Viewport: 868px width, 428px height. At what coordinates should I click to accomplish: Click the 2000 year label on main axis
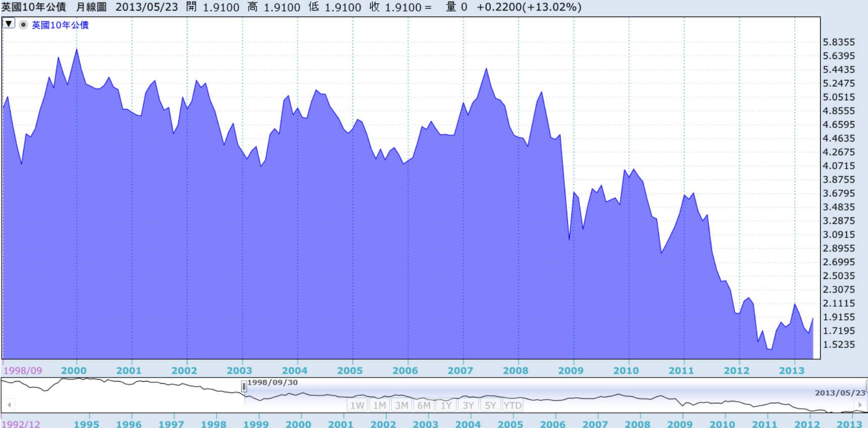pos(74,371)
